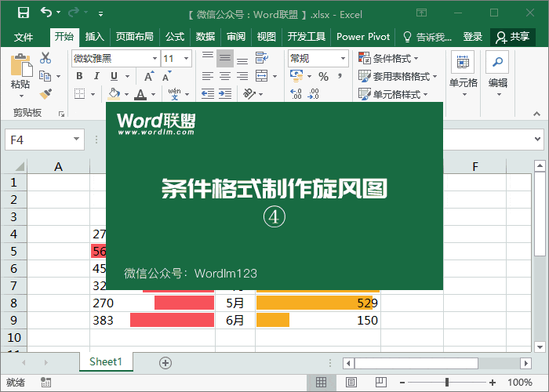Click the Undo arrow icon
The image size is (549, 392).
coord(46,13)
